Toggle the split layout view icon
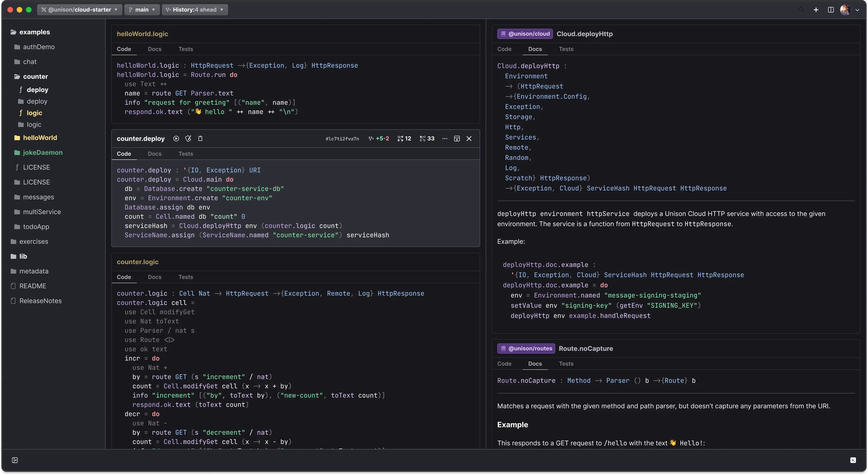 tap(831, 10)
